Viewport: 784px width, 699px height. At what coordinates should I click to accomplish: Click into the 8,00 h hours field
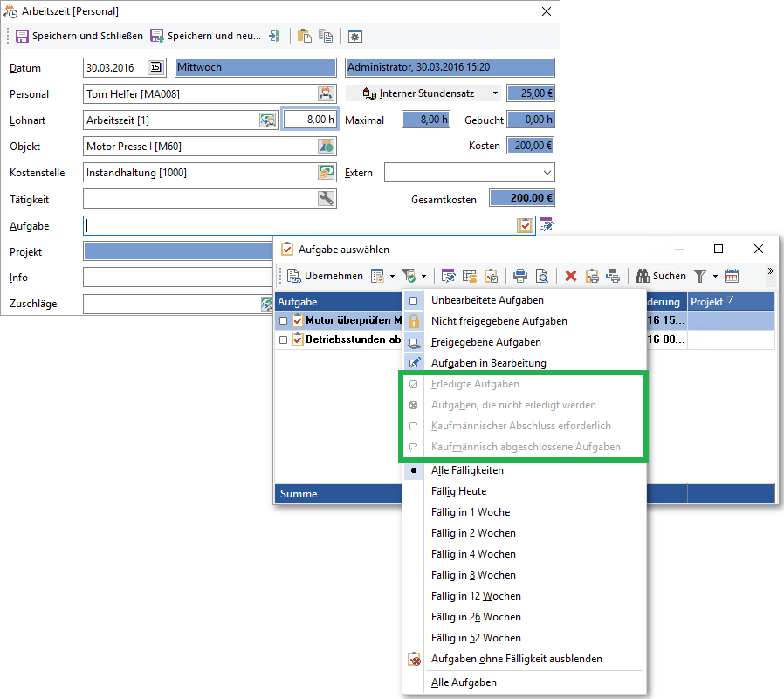310,120
